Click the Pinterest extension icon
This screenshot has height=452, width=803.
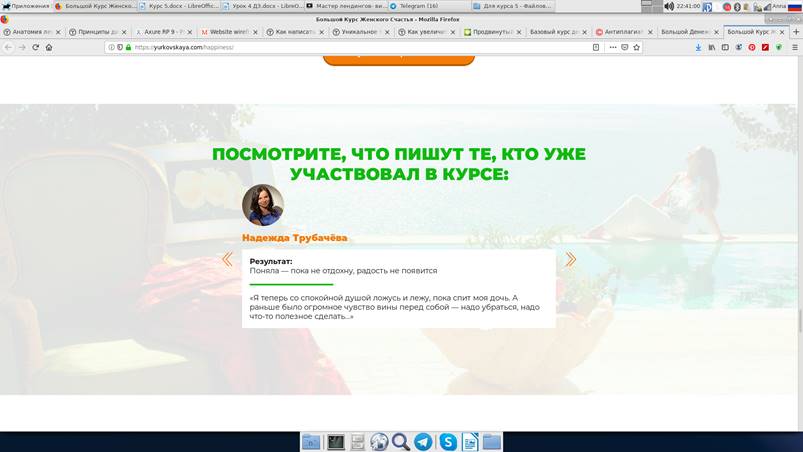[x=752, y=47]
